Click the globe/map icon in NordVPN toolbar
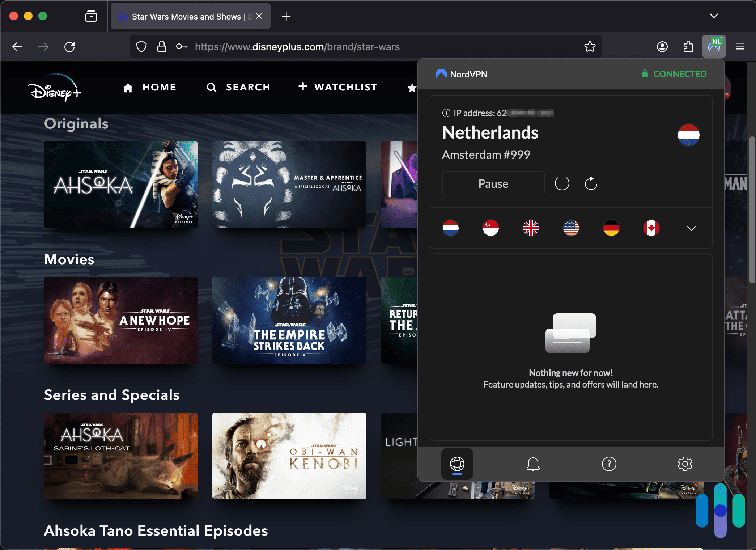Screen dimensions: 756x550 click(457, 464)
